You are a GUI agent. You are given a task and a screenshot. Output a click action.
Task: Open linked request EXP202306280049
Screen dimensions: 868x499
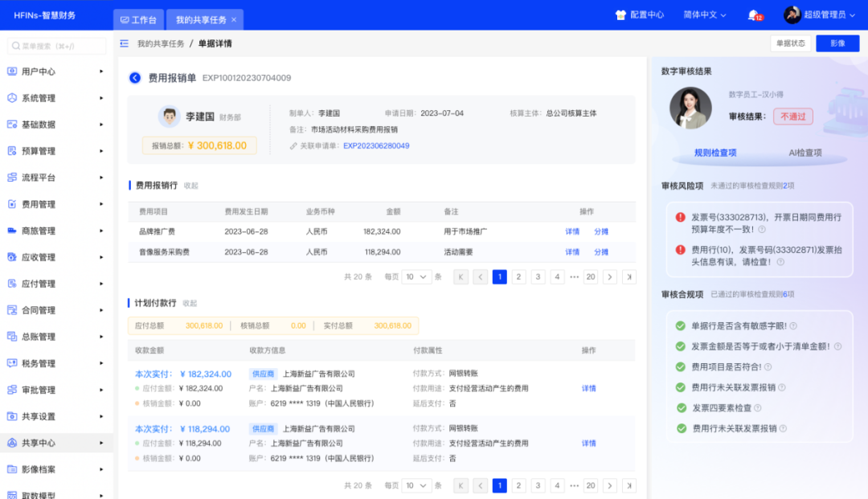[x=376, y=146]
